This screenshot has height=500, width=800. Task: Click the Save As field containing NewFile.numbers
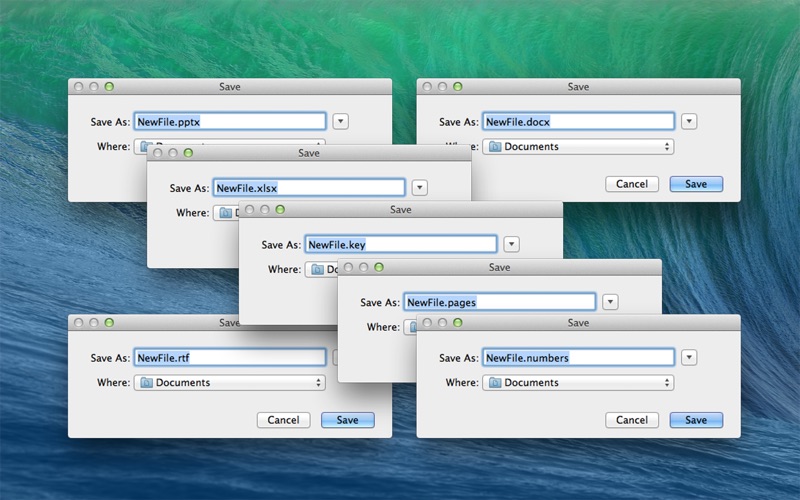point(579,358)
